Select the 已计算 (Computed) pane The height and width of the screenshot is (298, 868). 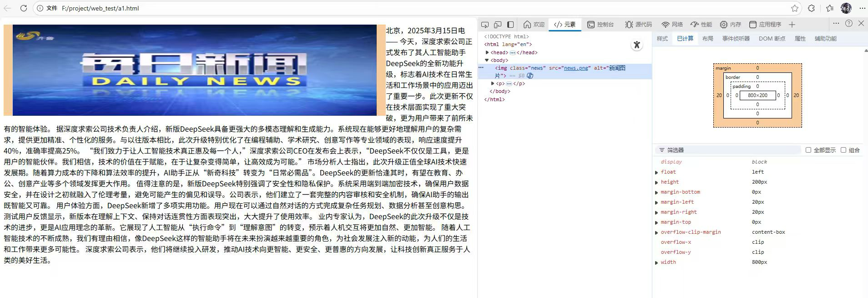click(685, 39)
